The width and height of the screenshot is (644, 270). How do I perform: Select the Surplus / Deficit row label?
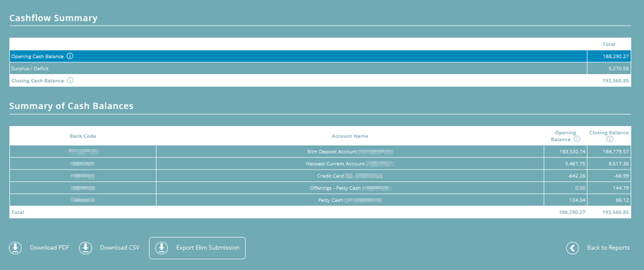click(30, 69)
